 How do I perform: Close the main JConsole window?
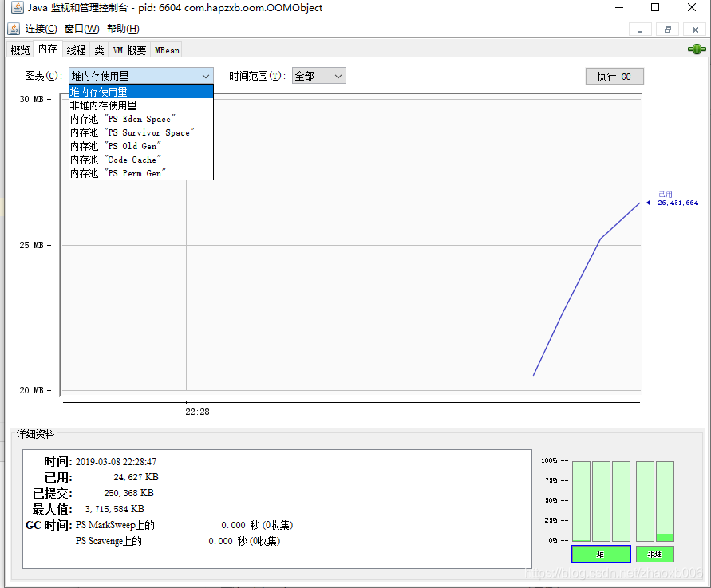point(692,8)
